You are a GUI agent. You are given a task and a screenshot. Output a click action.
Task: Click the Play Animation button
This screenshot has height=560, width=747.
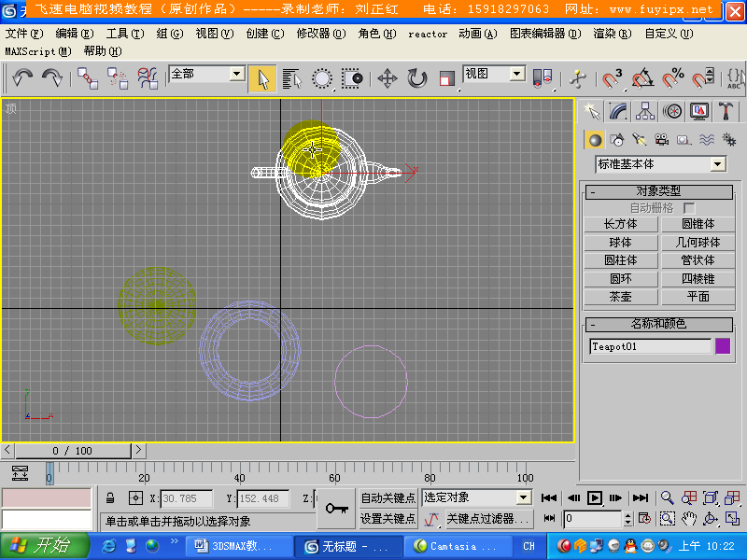595,498
